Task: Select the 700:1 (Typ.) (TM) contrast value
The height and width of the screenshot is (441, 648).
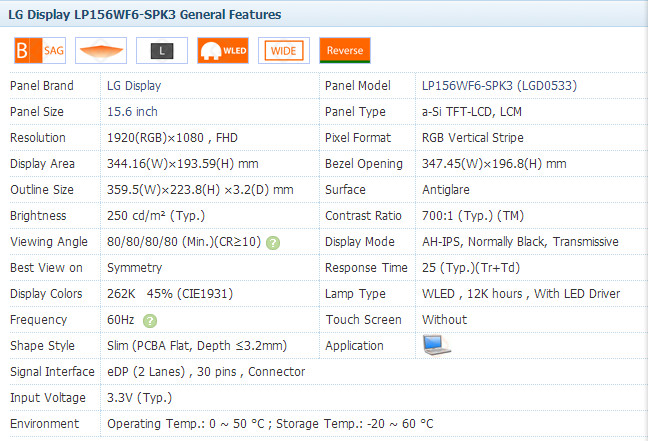Action: coord(473,216)
